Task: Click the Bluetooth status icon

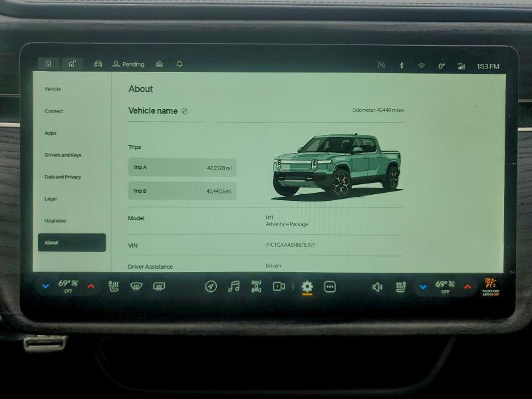Action: click(x=401, y=66)
